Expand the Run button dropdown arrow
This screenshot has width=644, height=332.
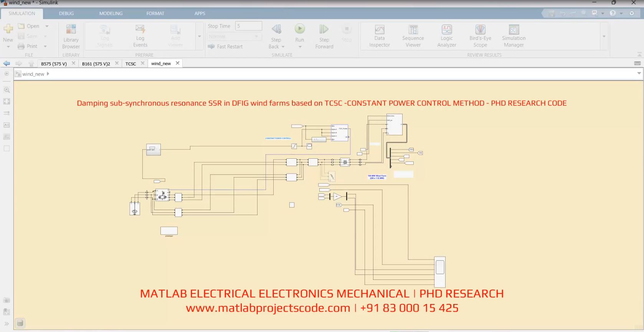tap(300, 47)
